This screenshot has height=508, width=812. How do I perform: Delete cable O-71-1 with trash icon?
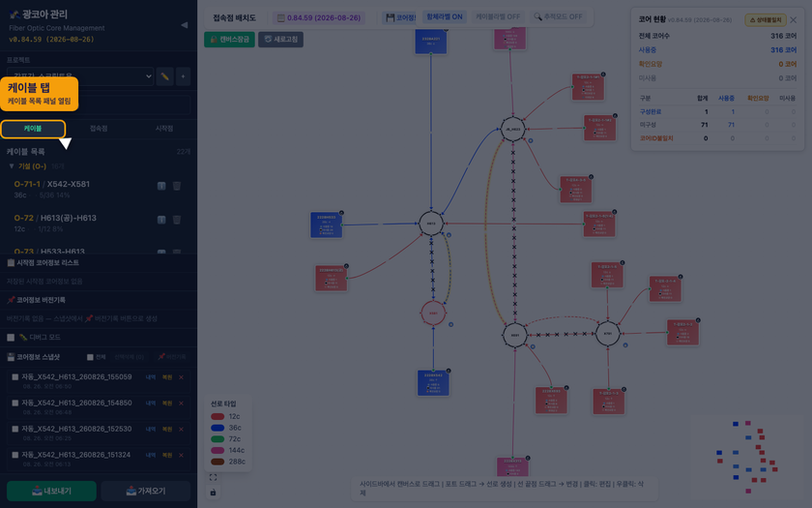[177, 186]
